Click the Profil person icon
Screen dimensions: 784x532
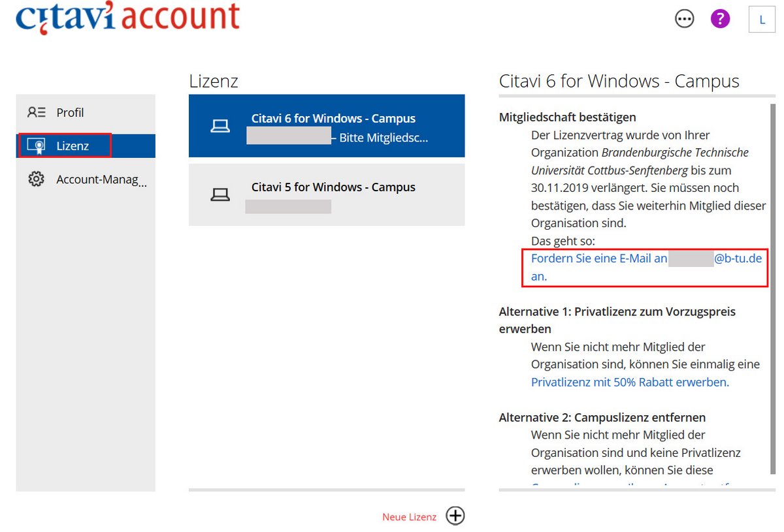tap(37, 112)
